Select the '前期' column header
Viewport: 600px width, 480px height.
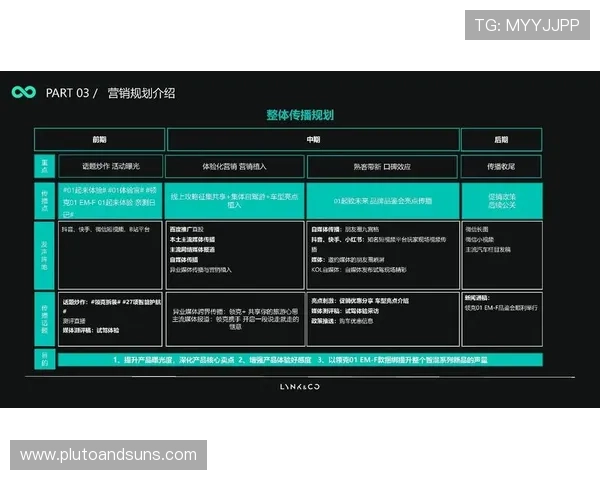(99, 140)
